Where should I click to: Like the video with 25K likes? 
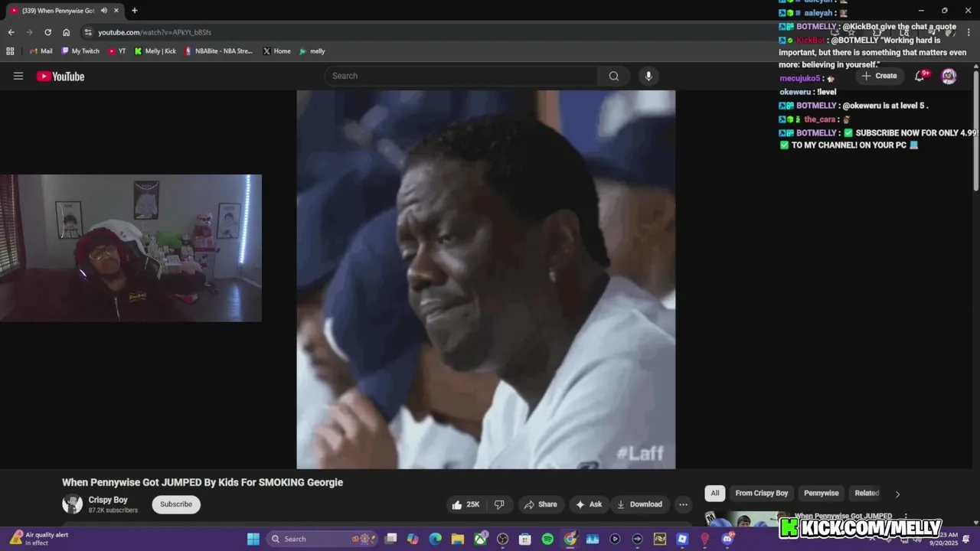click(x=466, y=504)
